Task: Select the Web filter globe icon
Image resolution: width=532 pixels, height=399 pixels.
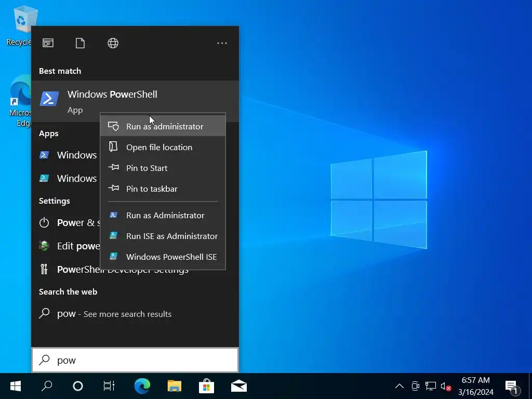Action: click(x=113, y=43)
